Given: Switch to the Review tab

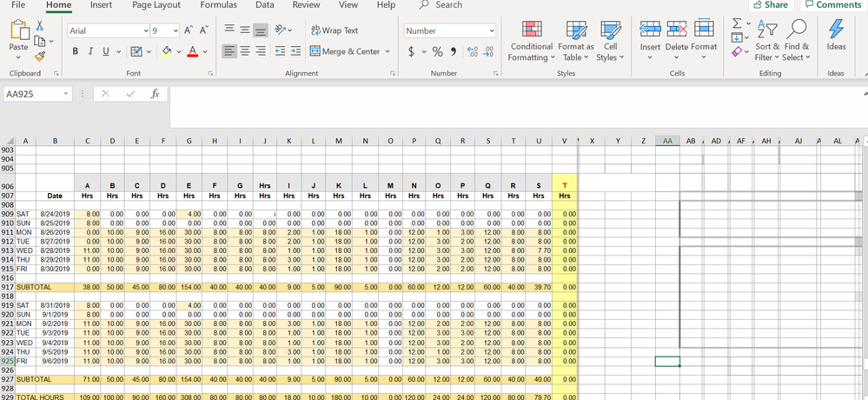Looking at the screenshot, I should pyautogui.click(x=306, y=5).
